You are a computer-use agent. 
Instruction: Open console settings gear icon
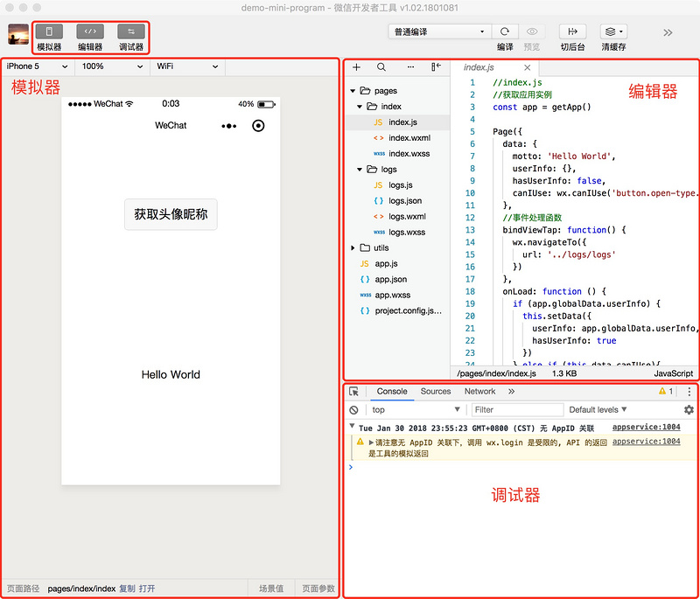tap(689, 410)
